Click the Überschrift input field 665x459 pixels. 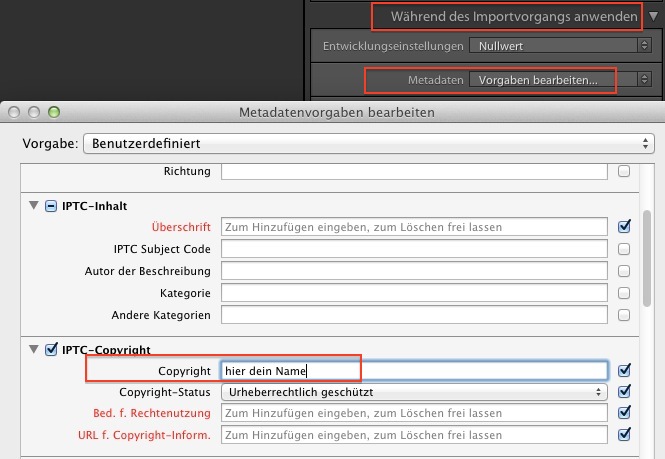(414, 227)
